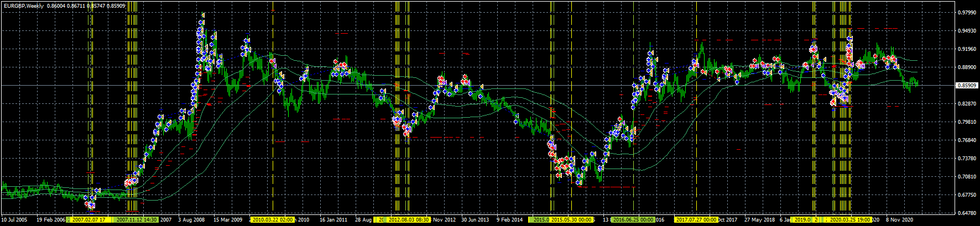Click the 19 Feb 2006 time axis label

click(51, 220)
